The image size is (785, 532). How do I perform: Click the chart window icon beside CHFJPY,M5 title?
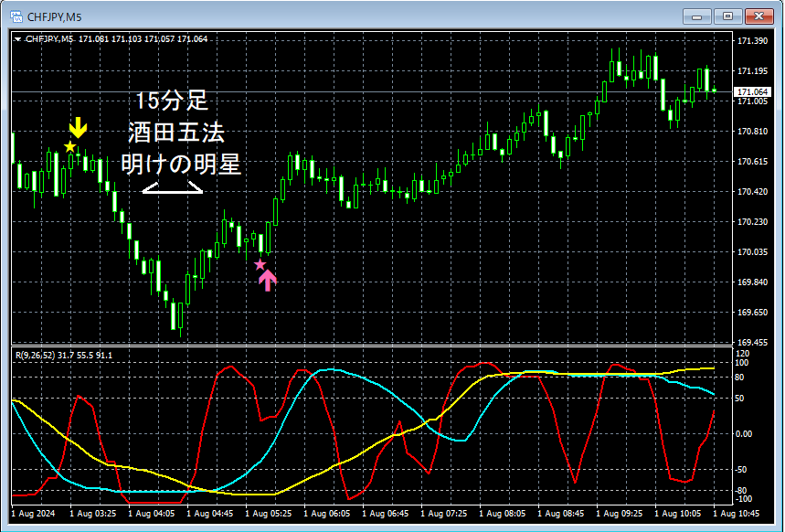pos(16,17)
